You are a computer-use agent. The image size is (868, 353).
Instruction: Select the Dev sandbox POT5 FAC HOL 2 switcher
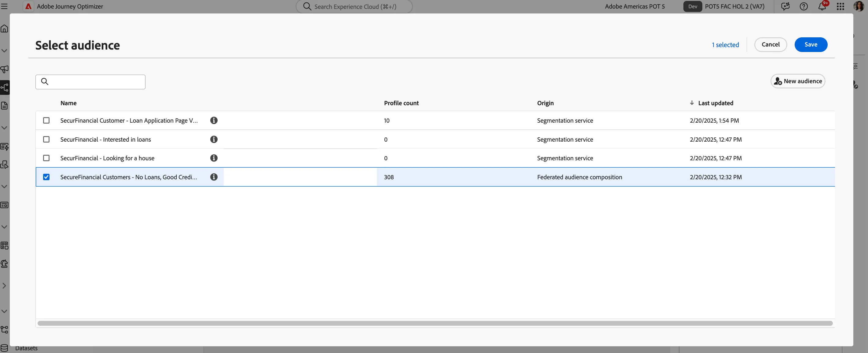tap(724, 6)
